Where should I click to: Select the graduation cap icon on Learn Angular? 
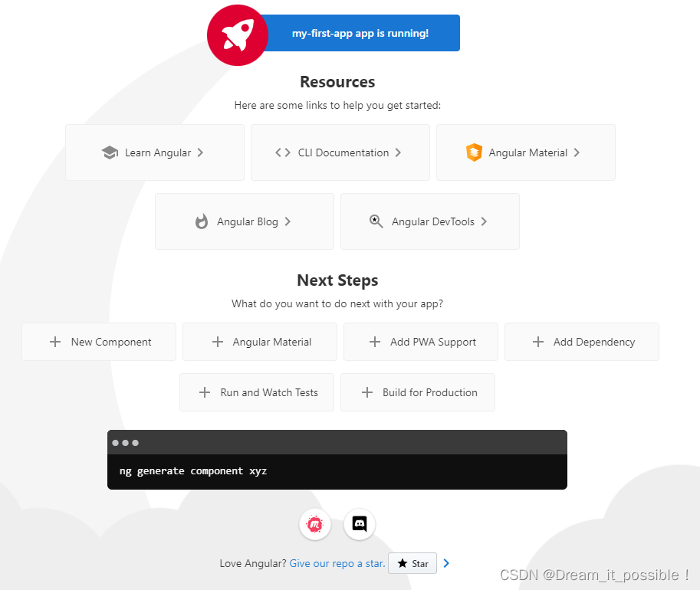(x=111, y=152)
